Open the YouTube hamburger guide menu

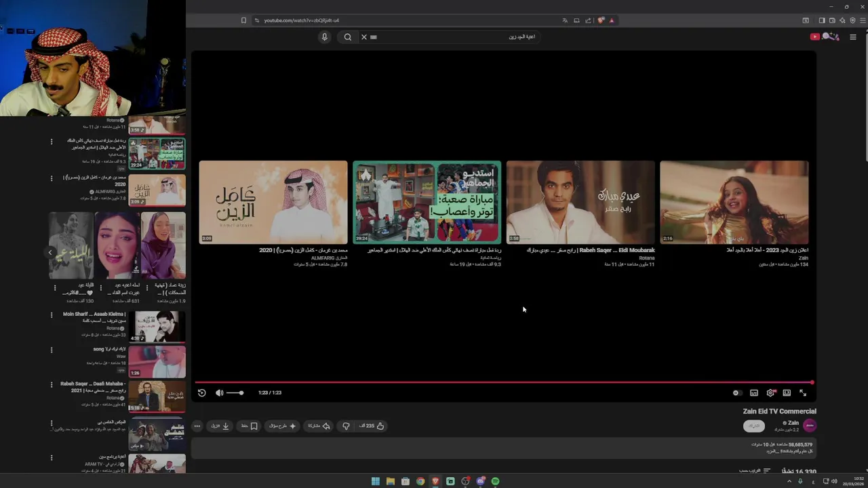pos(853,37)
